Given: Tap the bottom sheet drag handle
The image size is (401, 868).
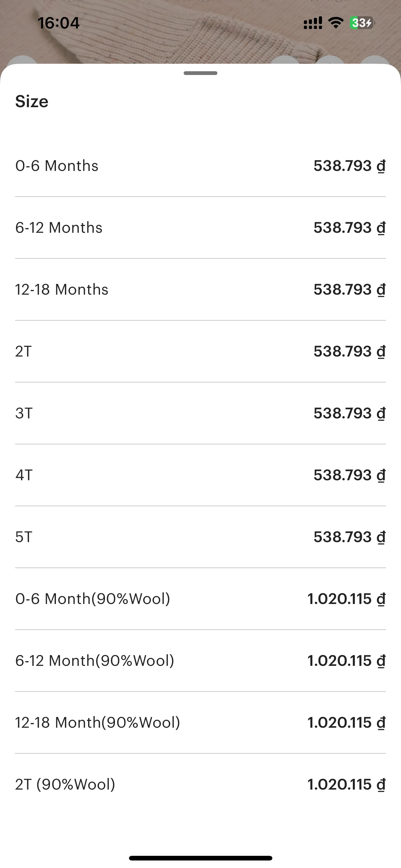Looking at the screenshot, I should 200,73.
